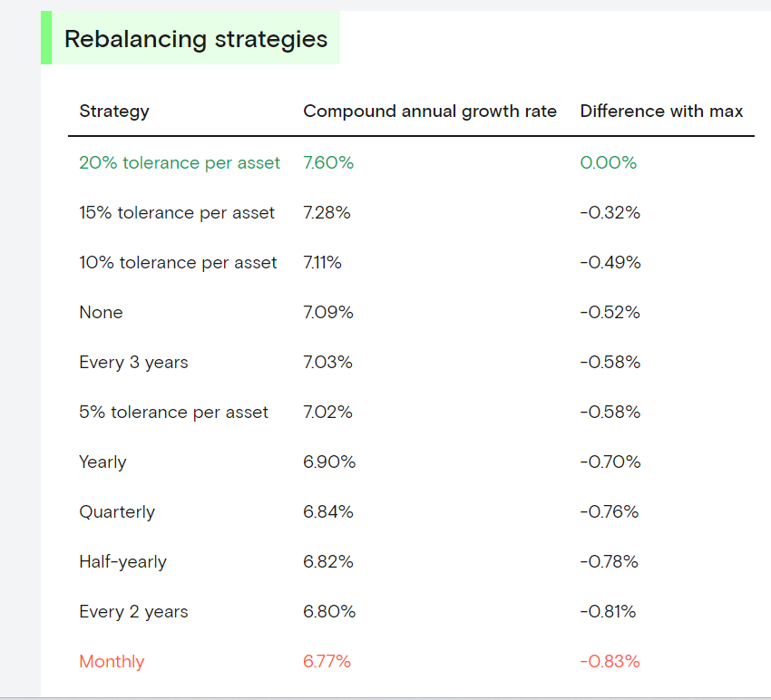
Task: Click the 7.09% growth rate cell
Action: click(328, 313)
